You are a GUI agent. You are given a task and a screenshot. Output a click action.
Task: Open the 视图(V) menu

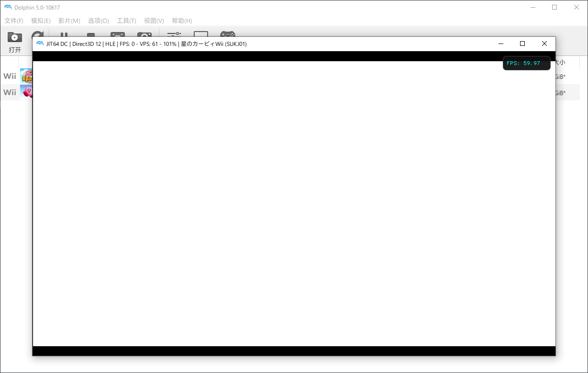point(154,21)
